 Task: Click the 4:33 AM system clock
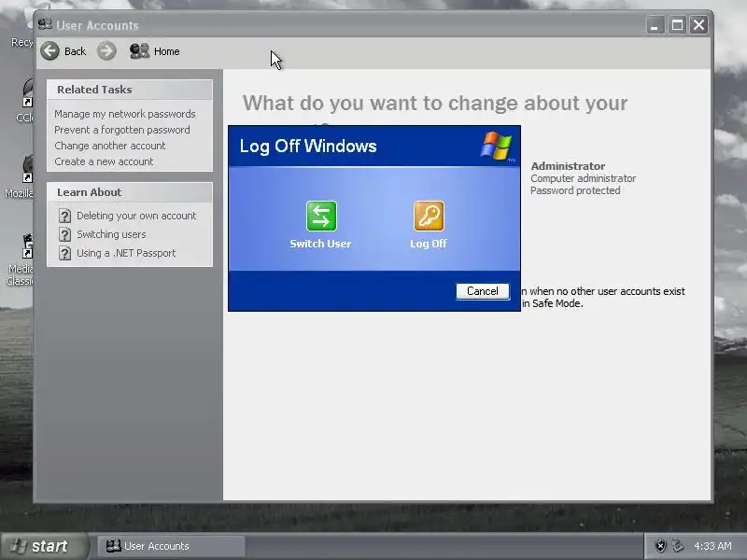(x=712, y=546)
